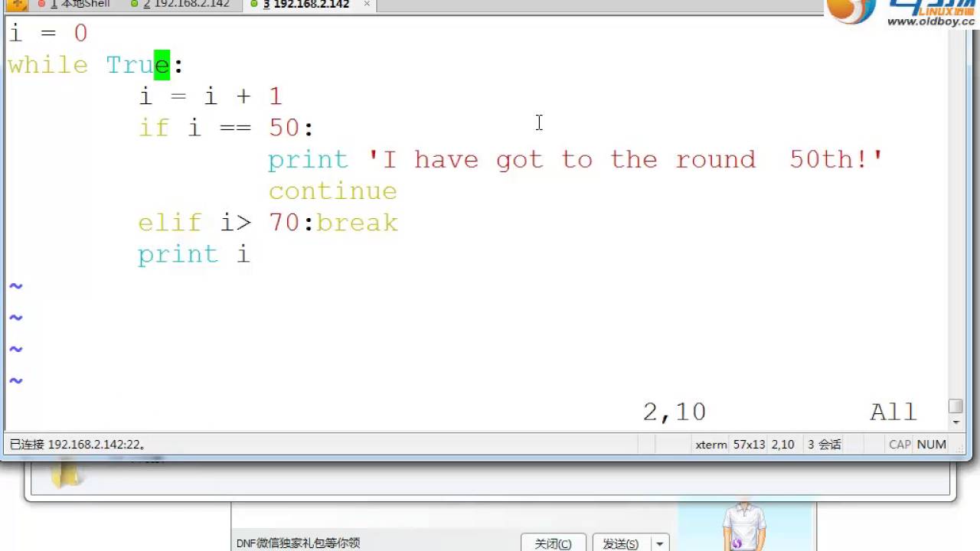Click the vim ruler position '2,10'
The height and width of the screenshot is (551, 980).
(x=675, y=412)
